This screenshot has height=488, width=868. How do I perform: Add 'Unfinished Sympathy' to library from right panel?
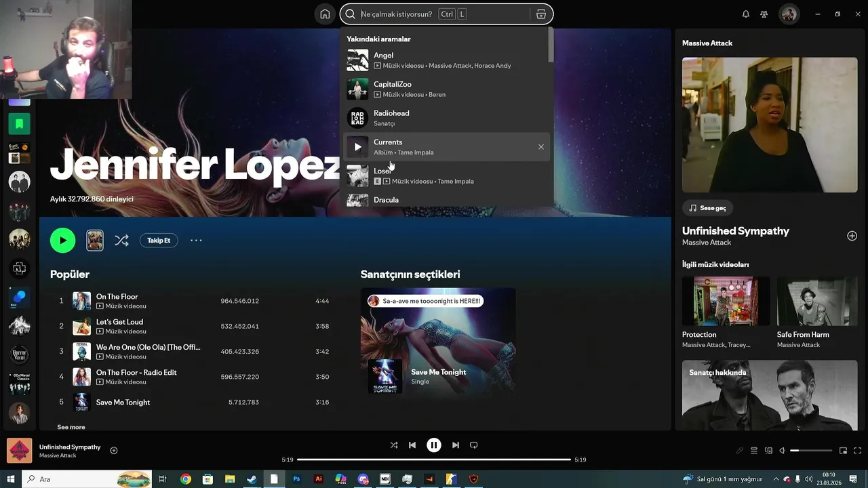click(x=852, y=236)
